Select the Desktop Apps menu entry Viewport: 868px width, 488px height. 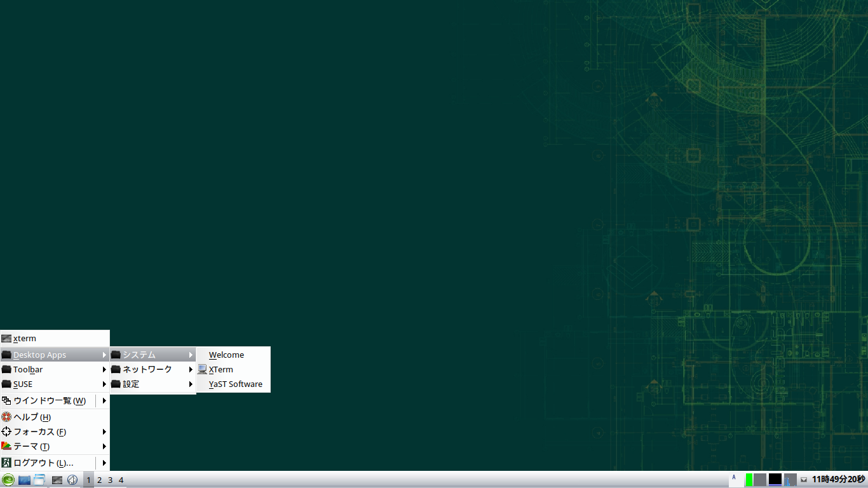point(55,355)
